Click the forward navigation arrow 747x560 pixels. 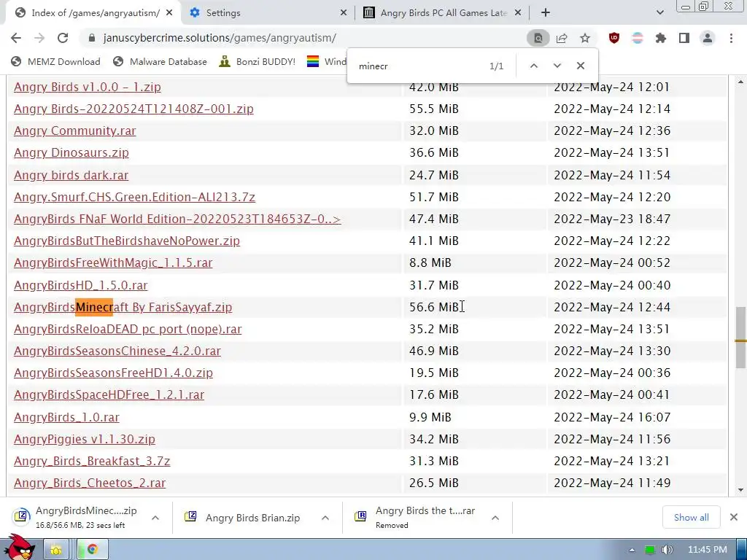39,38
